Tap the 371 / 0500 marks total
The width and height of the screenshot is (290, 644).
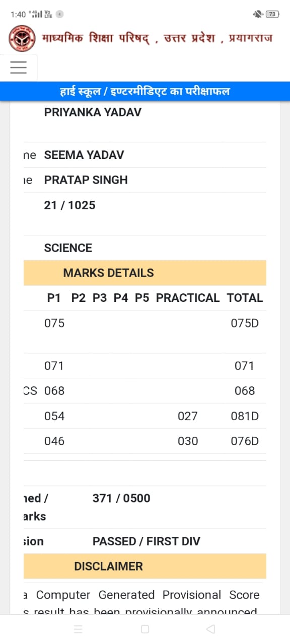point(121,498)
